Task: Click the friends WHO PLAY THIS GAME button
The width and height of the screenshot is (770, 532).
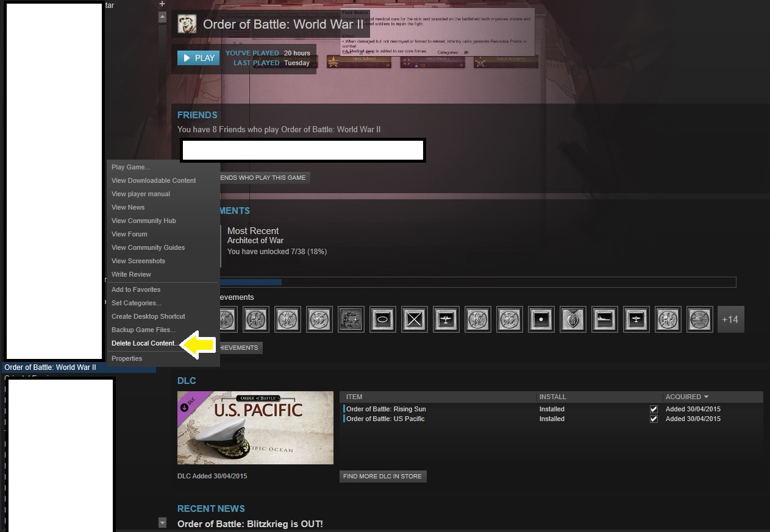Action: click(264, 177)
